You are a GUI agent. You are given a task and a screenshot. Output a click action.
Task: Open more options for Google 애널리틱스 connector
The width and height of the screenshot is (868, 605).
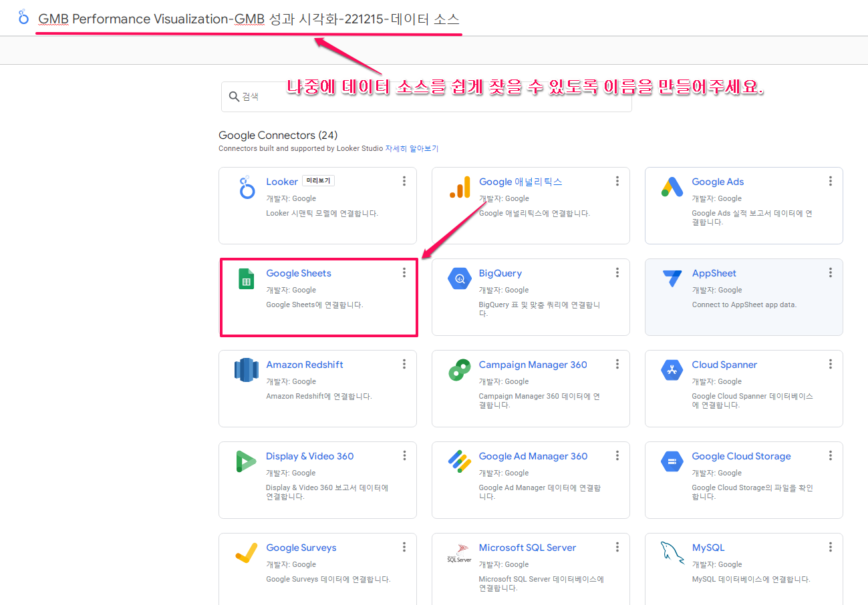point(617,181)
